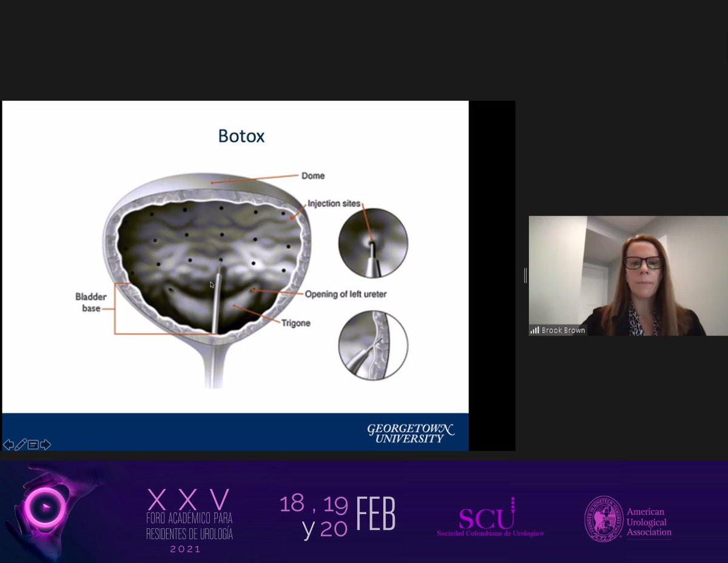The image size is (728, 563).
Task: Open the slide show options menu icon
Action: coord(33,445)
